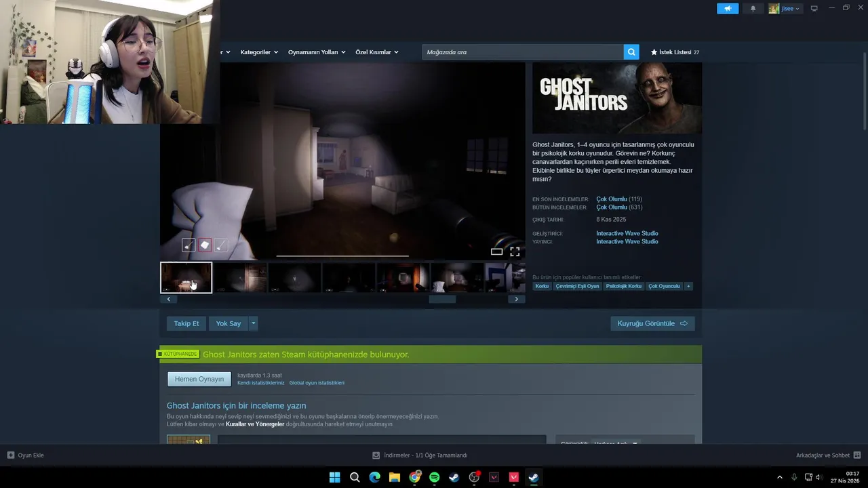The width and height of the screenshot is (868, 488).
Task: Select thumbnail showing white cloth in hallway
Action: (x=457, y=277)
